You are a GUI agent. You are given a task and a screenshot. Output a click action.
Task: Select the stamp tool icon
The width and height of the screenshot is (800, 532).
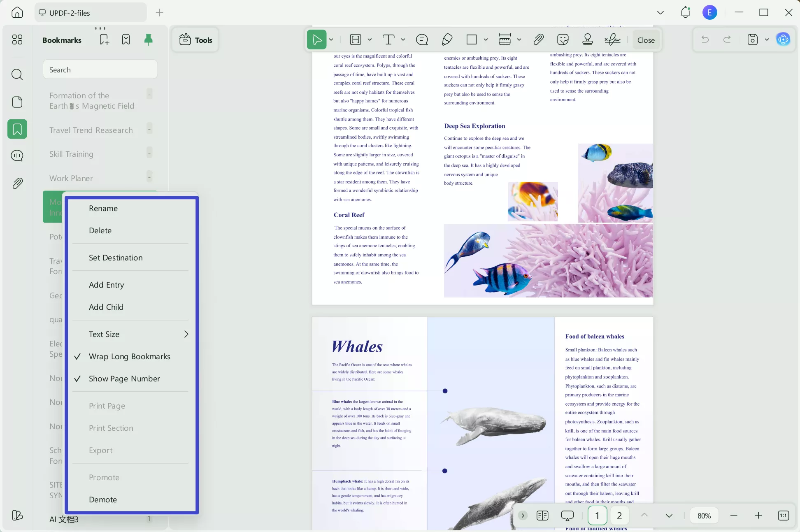pos(588,39)
